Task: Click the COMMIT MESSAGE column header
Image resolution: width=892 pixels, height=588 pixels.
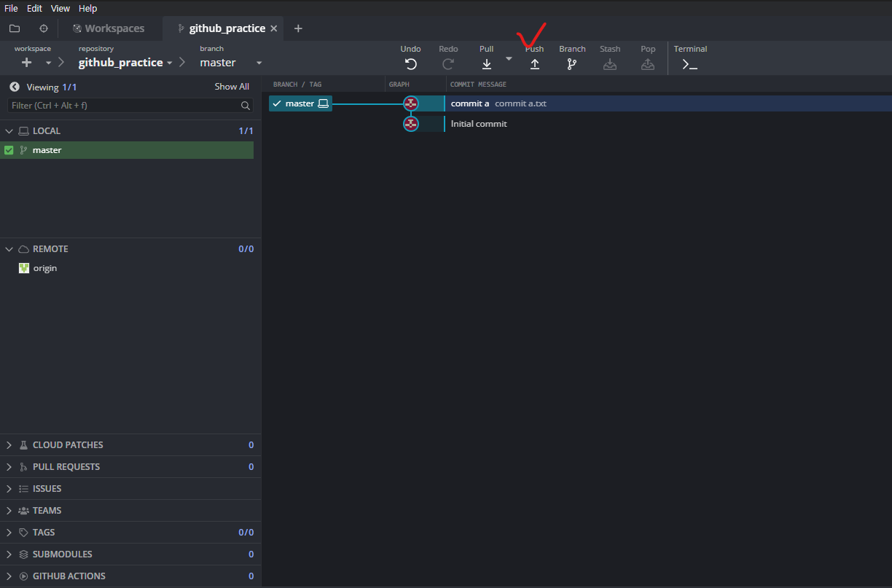Action: pos(478,85)
